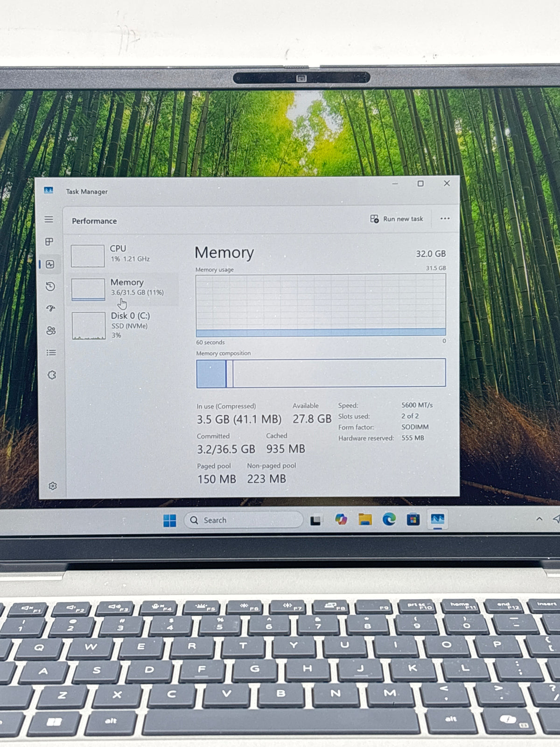The height and width of the screenshot is (747, 560).
Task: Close the Task Manager window
Action: (x=447, y=183)
